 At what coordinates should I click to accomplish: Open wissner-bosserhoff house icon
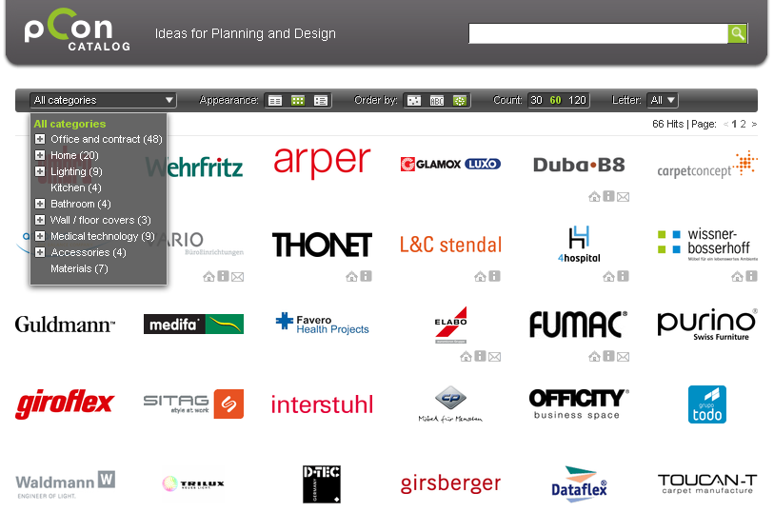738,277
